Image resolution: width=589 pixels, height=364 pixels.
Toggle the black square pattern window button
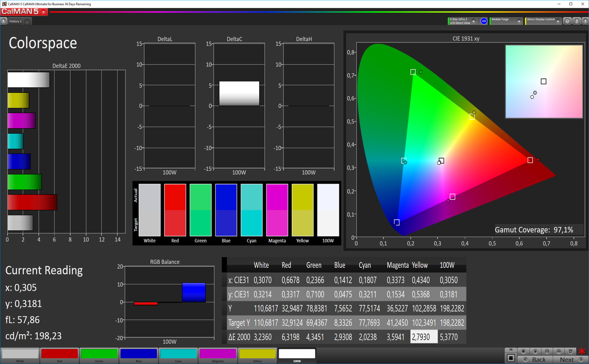(x=511, y=358)
